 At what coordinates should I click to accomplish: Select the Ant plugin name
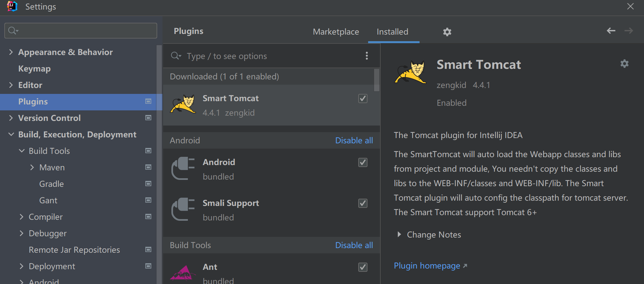[210, 267]
